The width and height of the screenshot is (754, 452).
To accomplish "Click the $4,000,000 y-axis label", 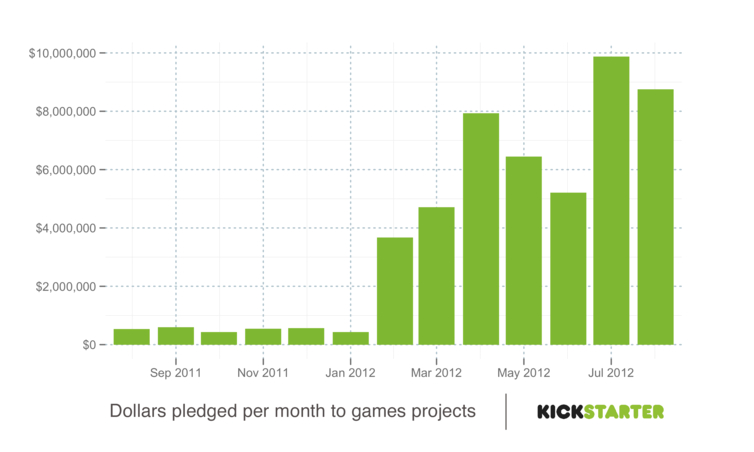I will 66,228.
